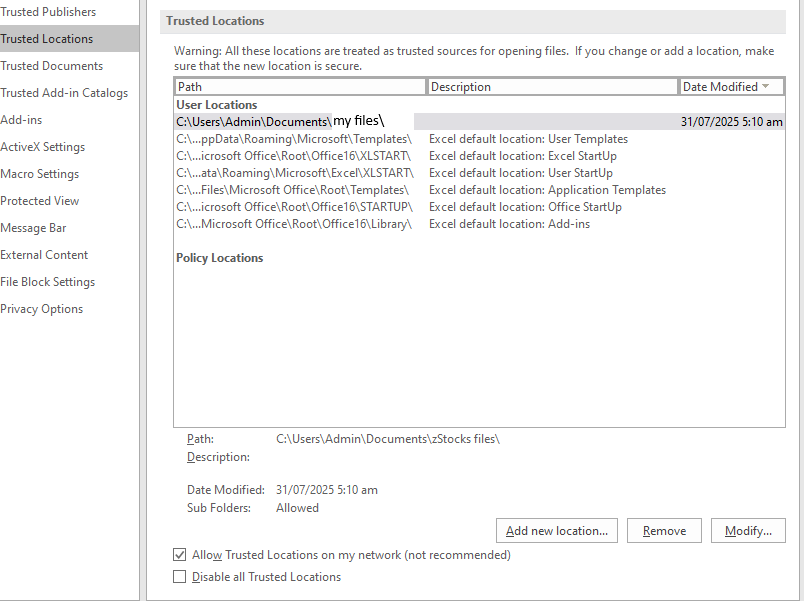Screen dimensions: 804x601
Task: Open Trusted Documents category
Action: [51, 66]
